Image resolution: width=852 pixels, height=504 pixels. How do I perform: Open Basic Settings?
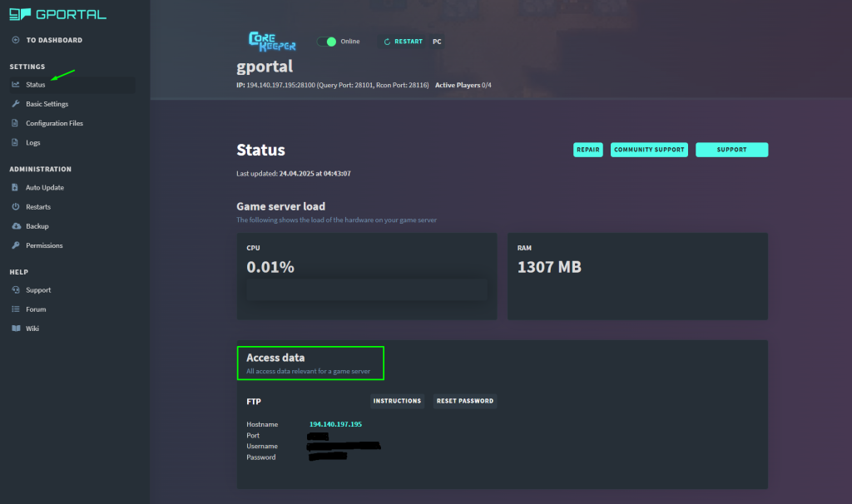click(47, 104)
